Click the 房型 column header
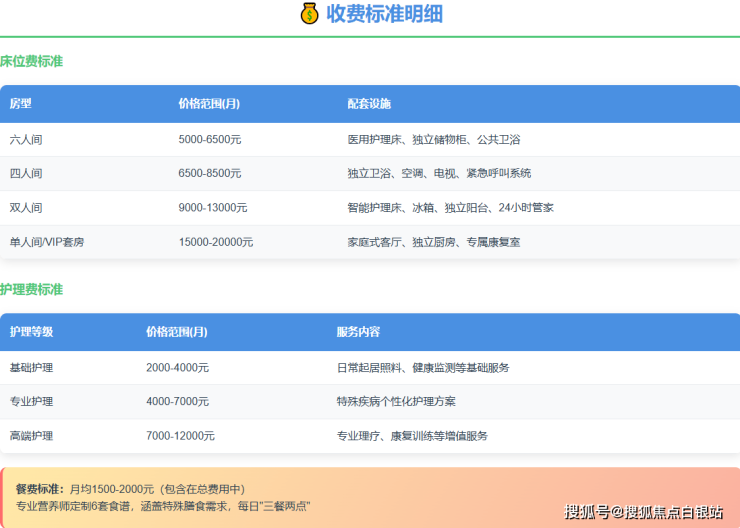 pos(21,104)
